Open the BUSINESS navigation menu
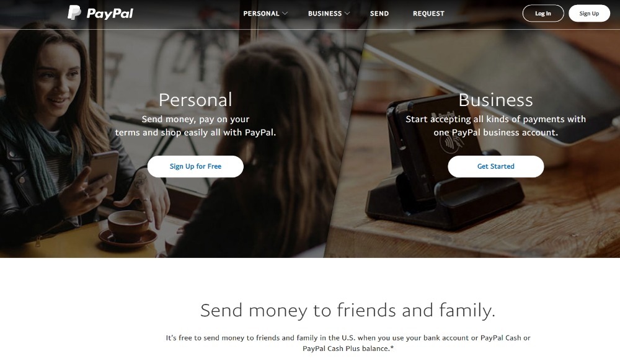 (x=325, y=14)
